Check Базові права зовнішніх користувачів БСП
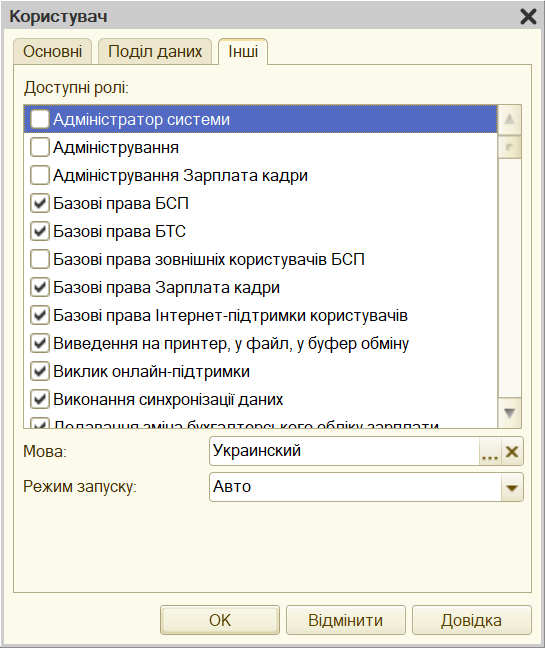The image size is (545, 648). tap(40, 260)
